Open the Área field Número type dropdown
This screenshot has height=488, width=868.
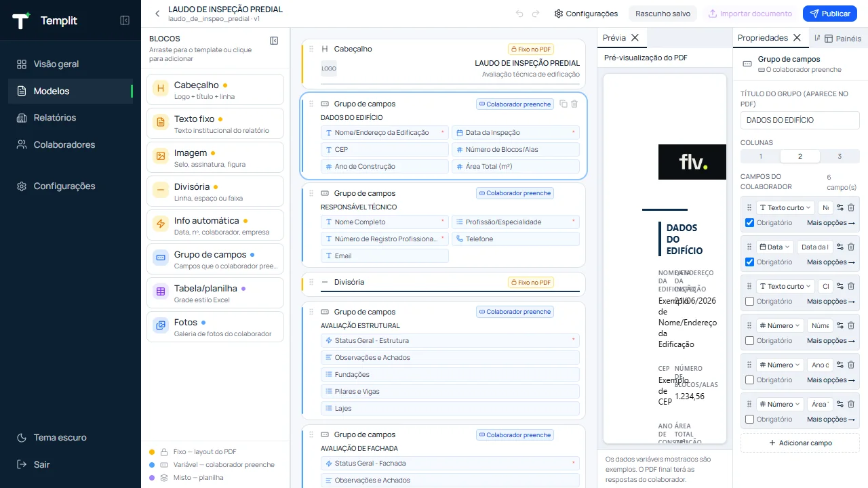780,405
